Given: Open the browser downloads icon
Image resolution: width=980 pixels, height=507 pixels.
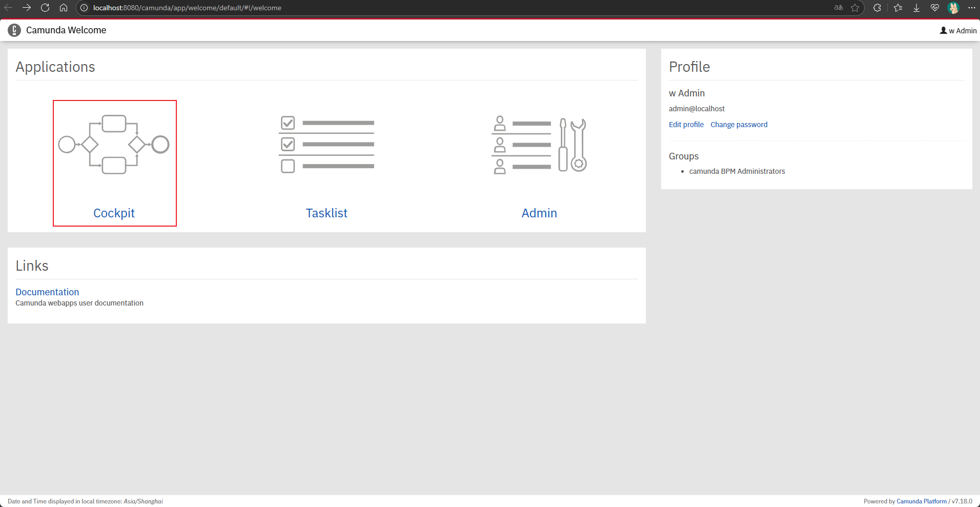Looking at the screenshot, I should pos(916,8).
